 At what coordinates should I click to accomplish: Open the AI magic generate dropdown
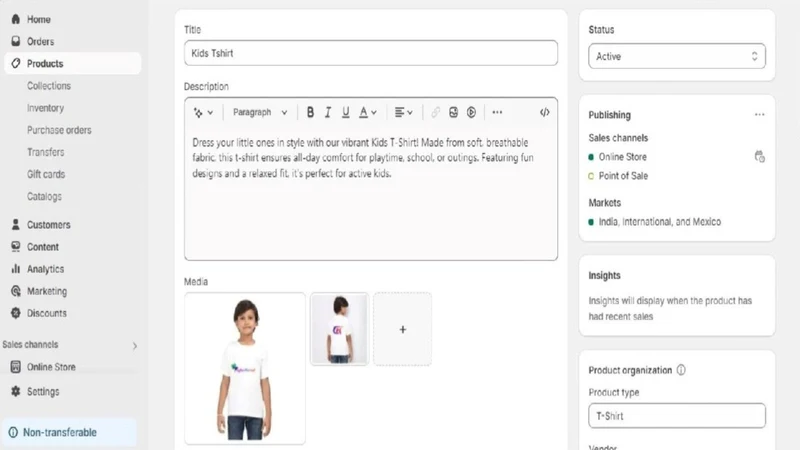(203, 112)
